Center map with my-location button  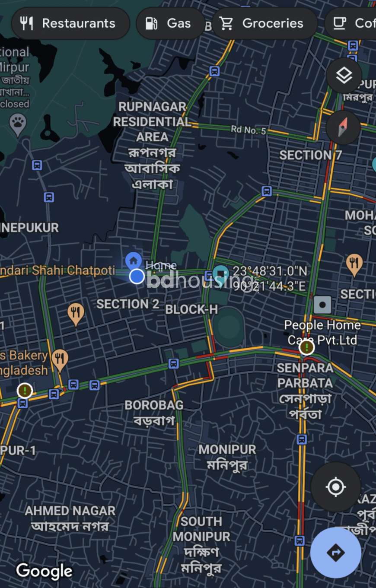(x=336, y=487)
